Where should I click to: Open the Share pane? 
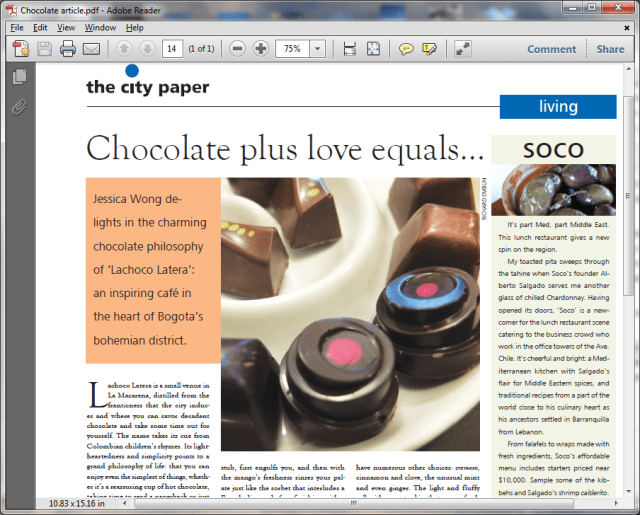[610, 49]
